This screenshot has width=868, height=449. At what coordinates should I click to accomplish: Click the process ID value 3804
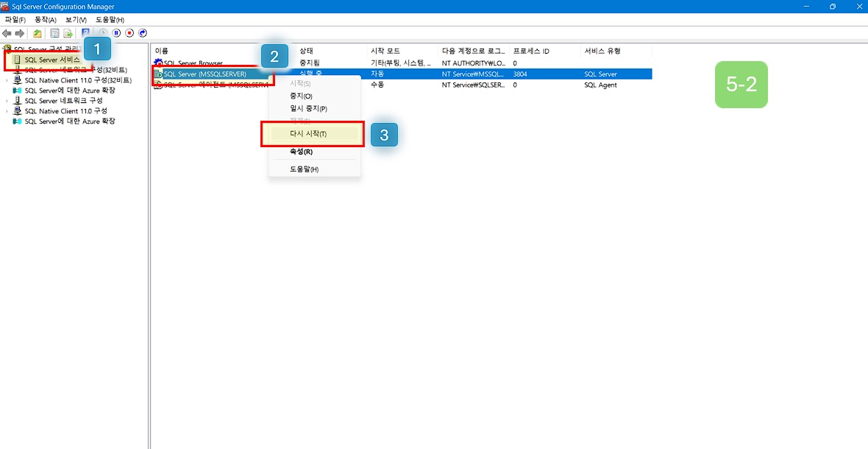click(520, 74)
